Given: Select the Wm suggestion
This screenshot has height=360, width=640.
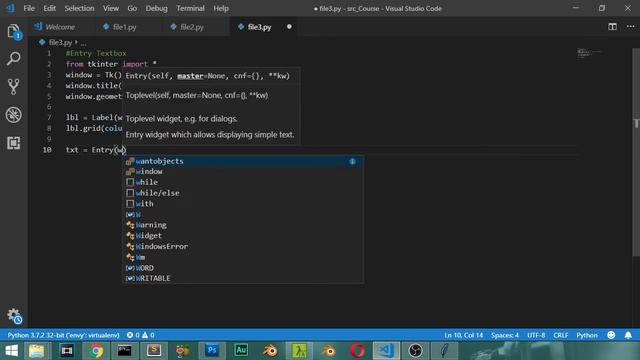Looking at the screenshot, I should (243, 257).
